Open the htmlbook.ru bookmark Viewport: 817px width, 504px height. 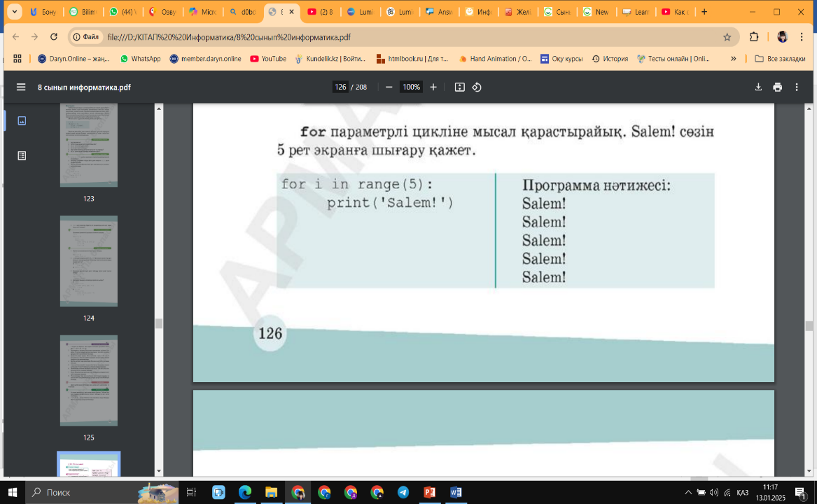pos(412,59)
